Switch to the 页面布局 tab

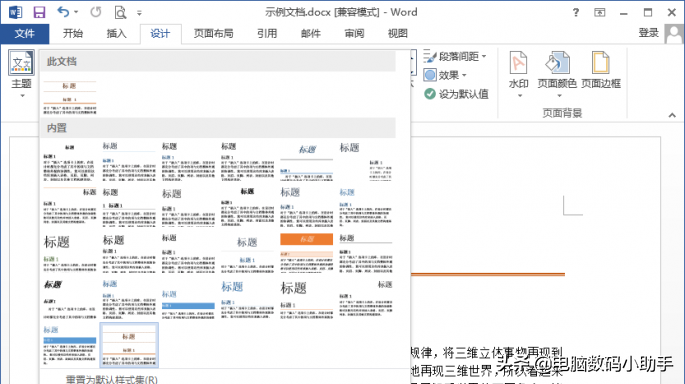(213, 33)
